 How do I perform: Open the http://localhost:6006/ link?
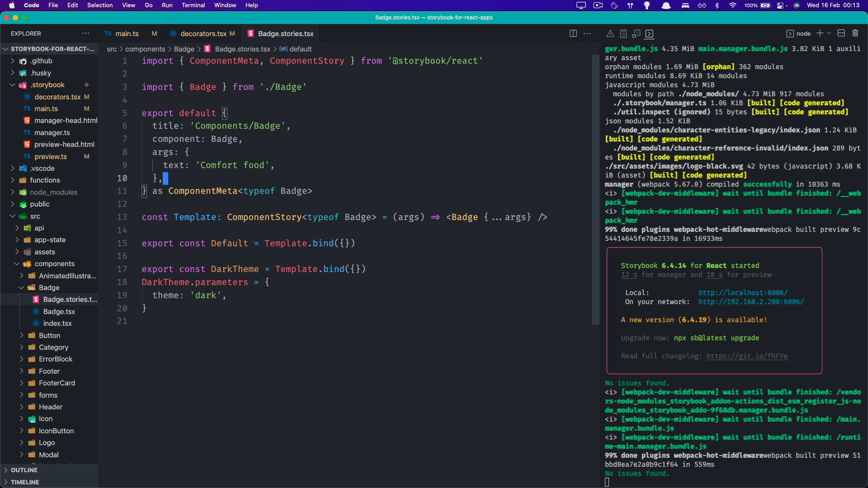[x=743, y=293]
